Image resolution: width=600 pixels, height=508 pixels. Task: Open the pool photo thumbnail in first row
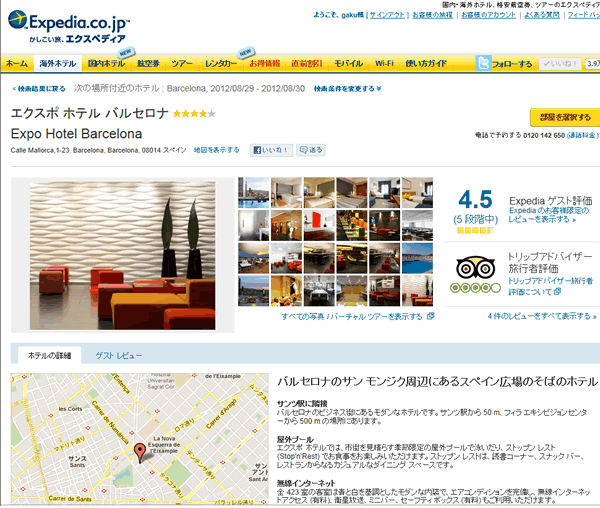[253, 193]
